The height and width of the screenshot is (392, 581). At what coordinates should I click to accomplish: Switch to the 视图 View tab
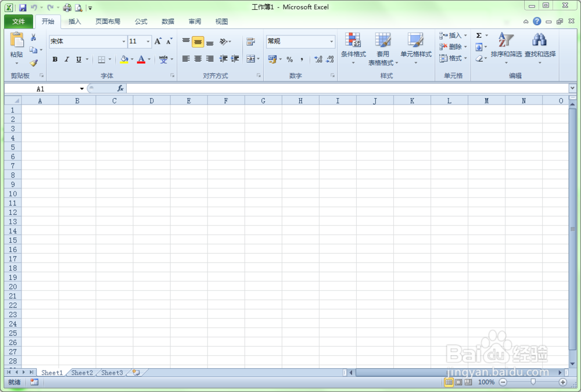pyautogui.click(x=221, y=21)
